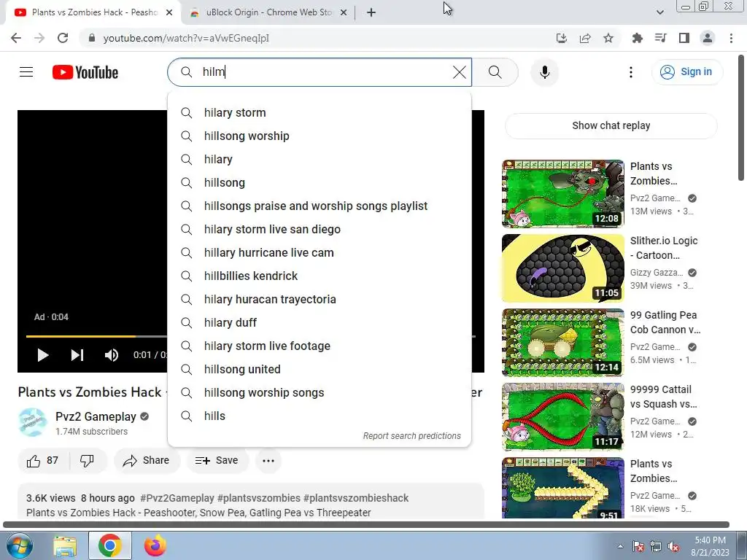Like the video (87 likes)
Screen dimensions: 747x560
click(x=43, y=461)
